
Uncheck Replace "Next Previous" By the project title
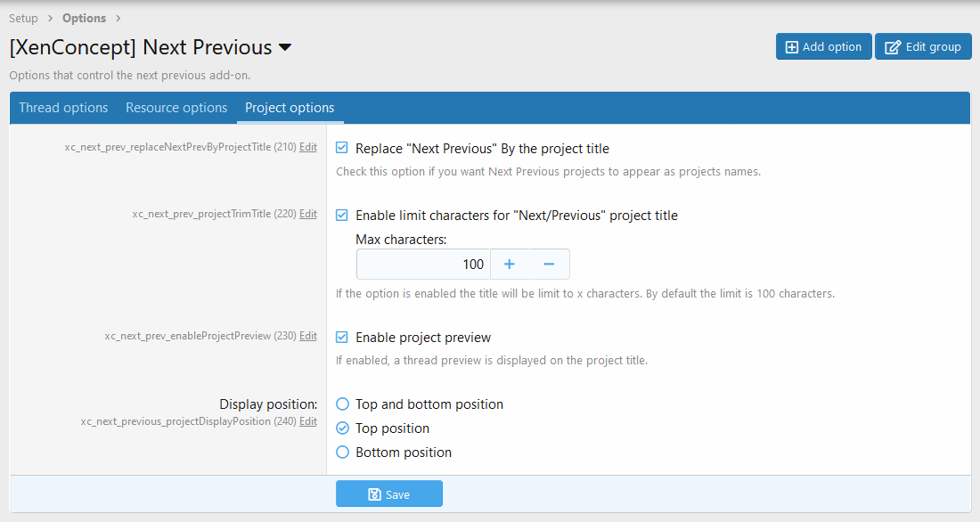coord(342,148)
